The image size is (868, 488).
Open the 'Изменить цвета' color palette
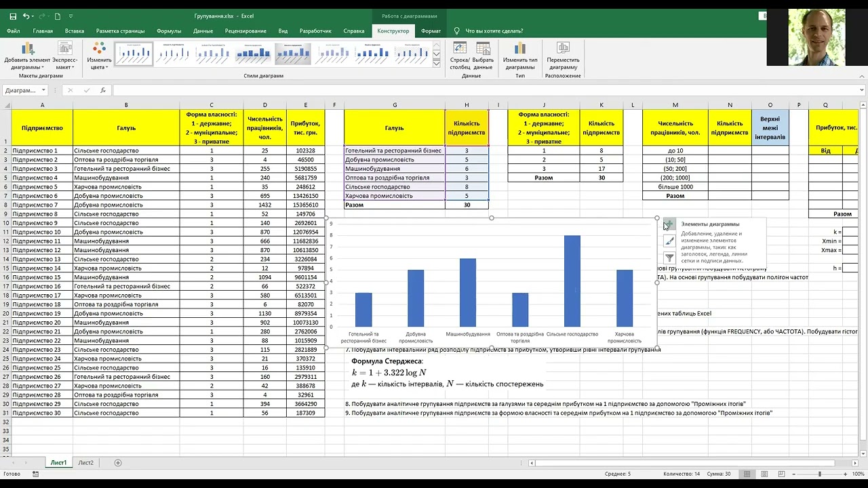(x=100, y=56)
